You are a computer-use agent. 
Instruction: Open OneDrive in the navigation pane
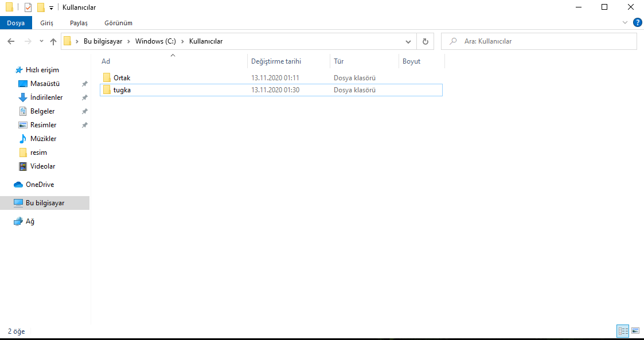point(40,185)
